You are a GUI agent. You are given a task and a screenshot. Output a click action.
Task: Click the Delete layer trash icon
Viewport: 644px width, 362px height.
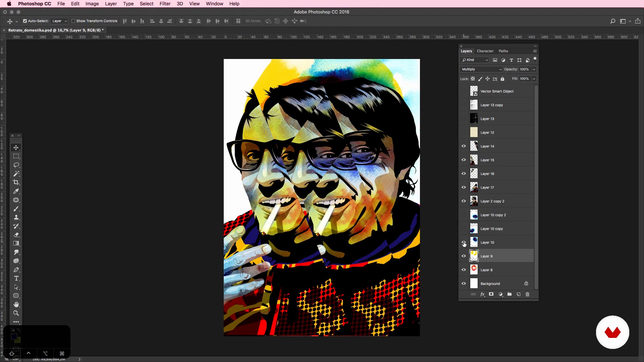527,294
